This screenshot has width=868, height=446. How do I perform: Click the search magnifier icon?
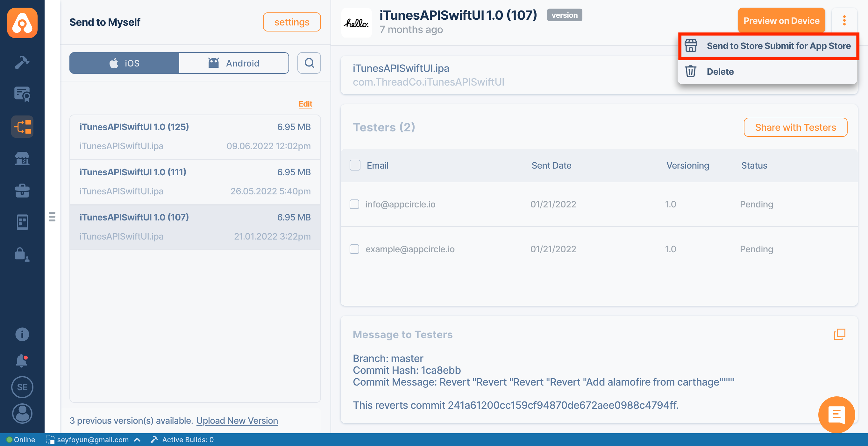click(x=309, y=63)
